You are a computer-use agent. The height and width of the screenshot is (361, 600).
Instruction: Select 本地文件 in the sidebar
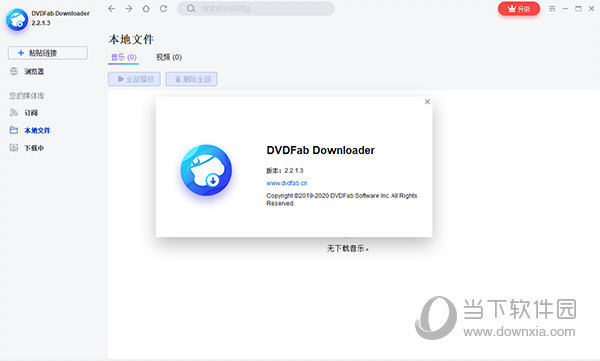pos(37,131)
